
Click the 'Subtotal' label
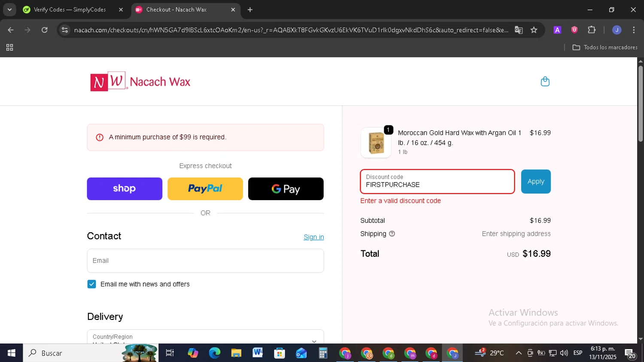[373, 221]
